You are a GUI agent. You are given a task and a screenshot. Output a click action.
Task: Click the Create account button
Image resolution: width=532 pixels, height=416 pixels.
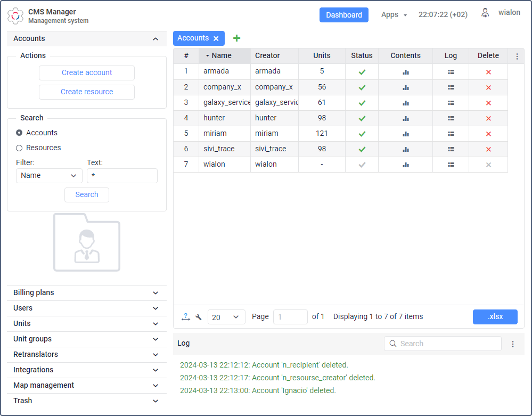pyautogui.click(x=87, y=73)
